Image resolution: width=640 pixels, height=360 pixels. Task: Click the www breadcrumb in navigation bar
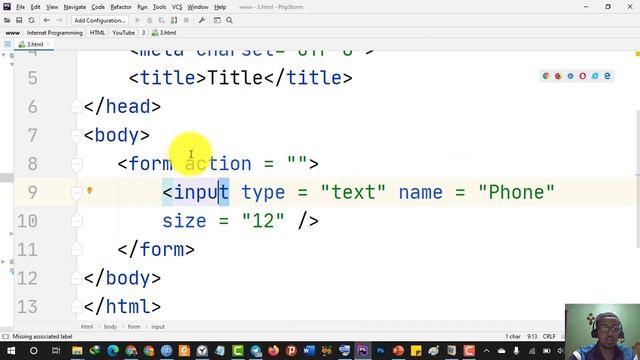13,33
